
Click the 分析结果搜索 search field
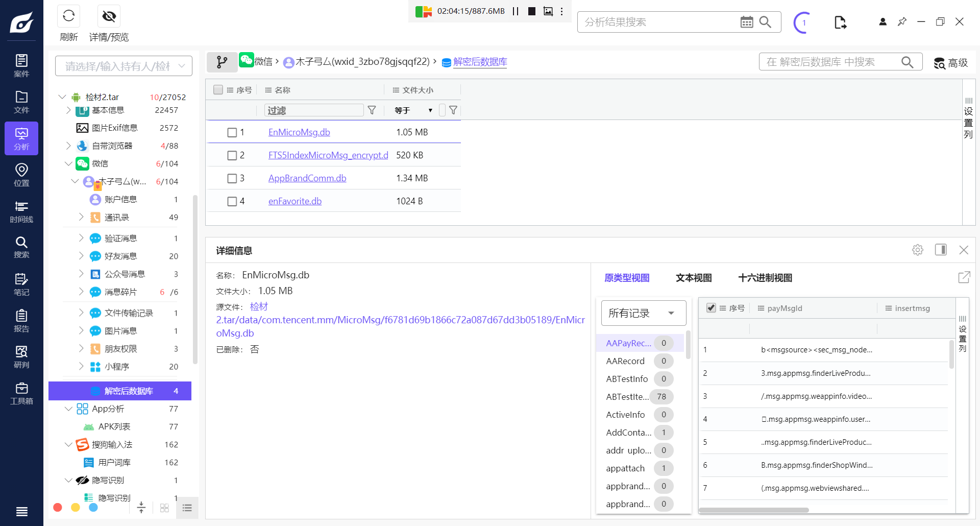coord(658,22)
